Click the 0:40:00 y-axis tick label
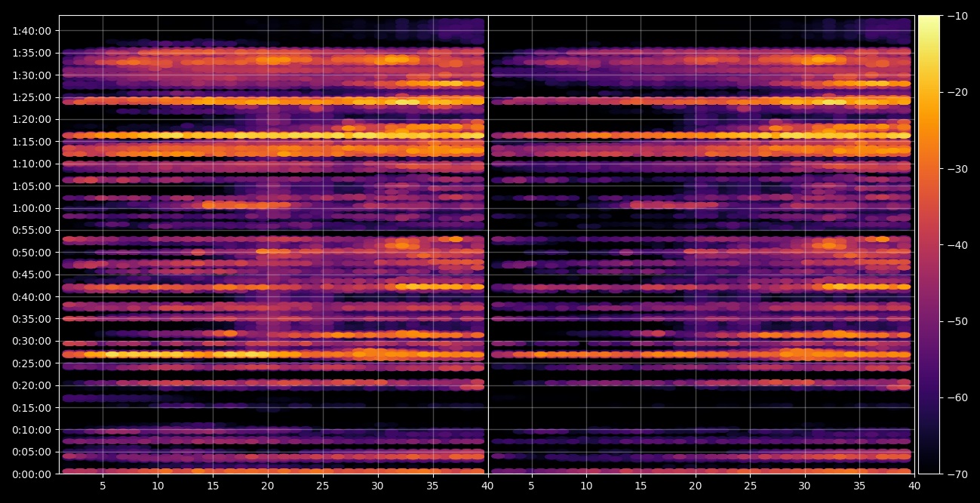This screenshot has height=503, width=980. pos(32,297)
